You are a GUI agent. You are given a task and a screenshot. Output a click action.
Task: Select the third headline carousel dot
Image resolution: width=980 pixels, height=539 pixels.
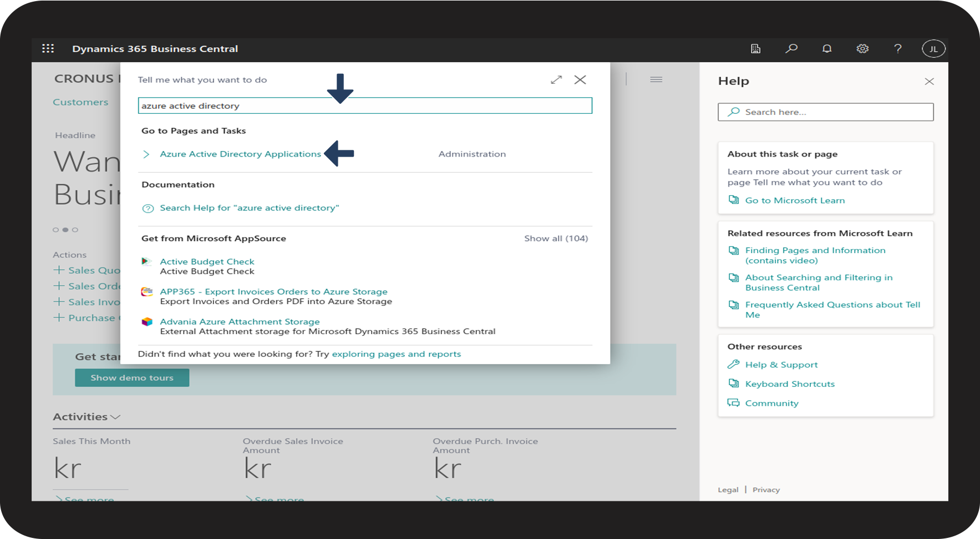pos(75,230)
